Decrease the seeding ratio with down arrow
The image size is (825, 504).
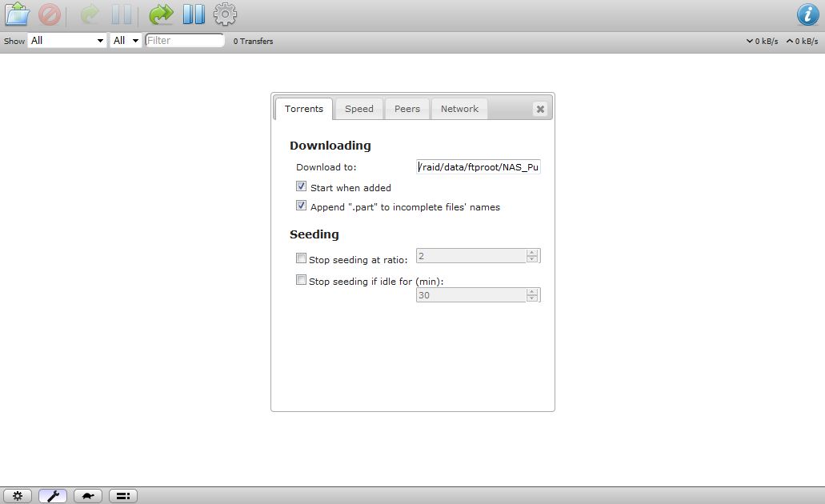click(x=532, y=259)
